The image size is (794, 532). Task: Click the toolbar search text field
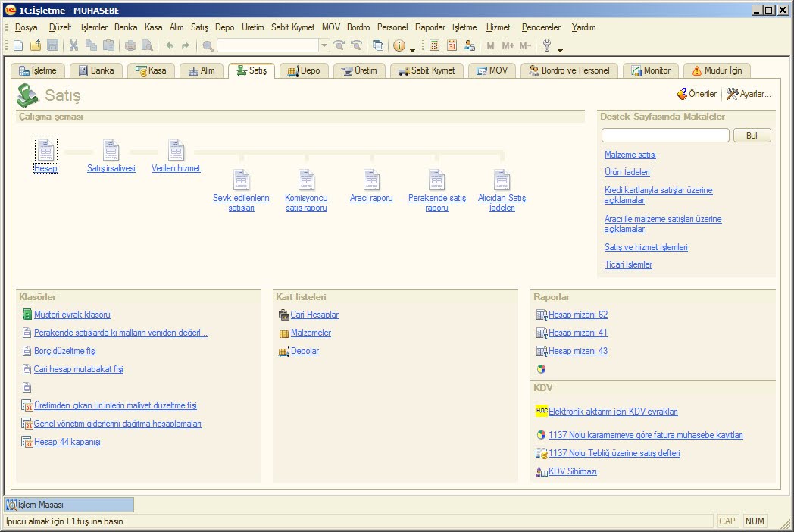point(268,45)
